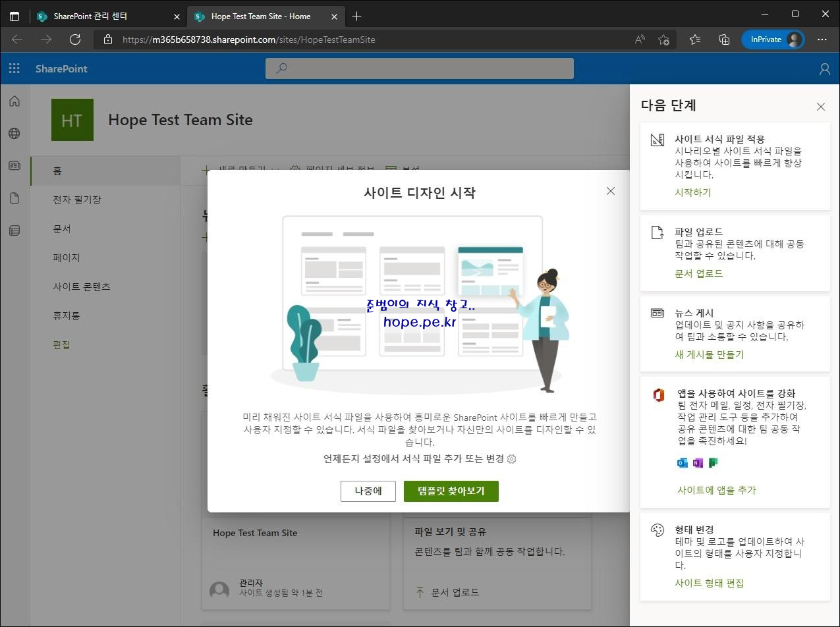Click the 문서 업로드 link in 다음 단계 panel
The image size is (840, 627).
[x=699, y=273]
